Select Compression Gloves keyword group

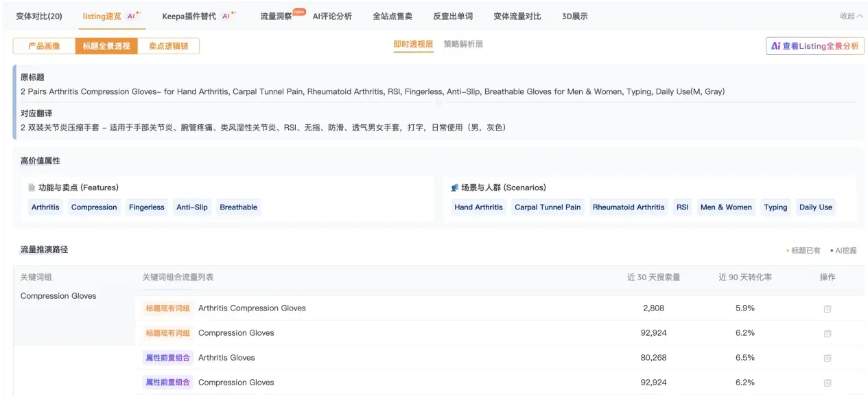pos(58,296)
